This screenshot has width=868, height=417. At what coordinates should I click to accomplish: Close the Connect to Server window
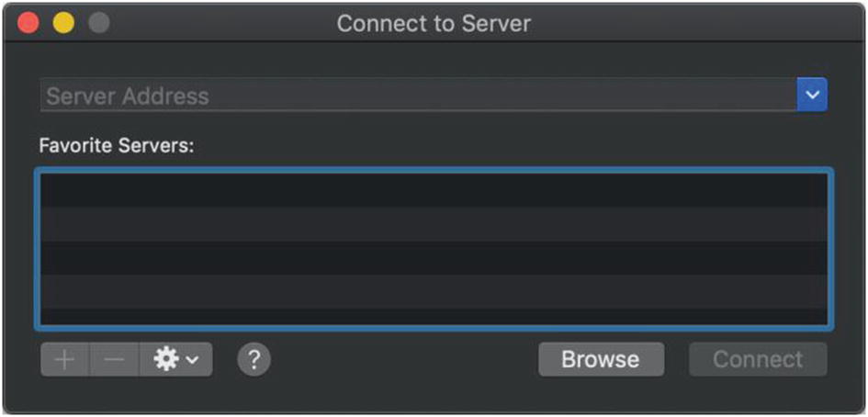(x=28, y=23)
